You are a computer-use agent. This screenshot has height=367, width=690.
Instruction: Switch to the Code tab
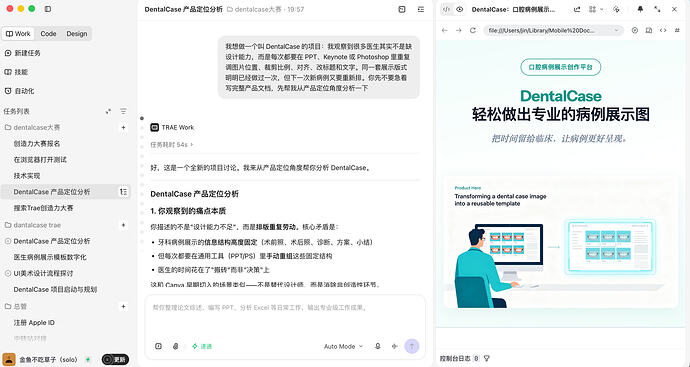(48, 33)
